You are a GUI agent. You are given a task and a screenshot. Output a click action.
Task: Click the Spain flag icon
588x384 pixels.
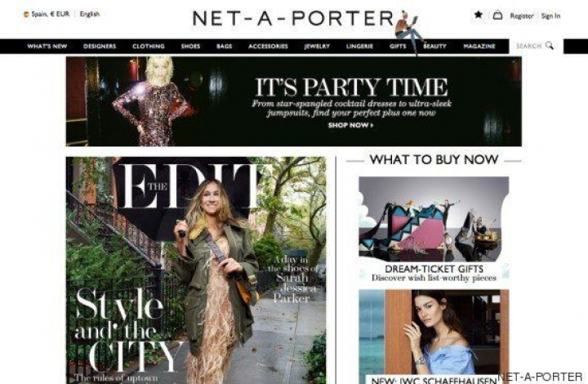26,15
